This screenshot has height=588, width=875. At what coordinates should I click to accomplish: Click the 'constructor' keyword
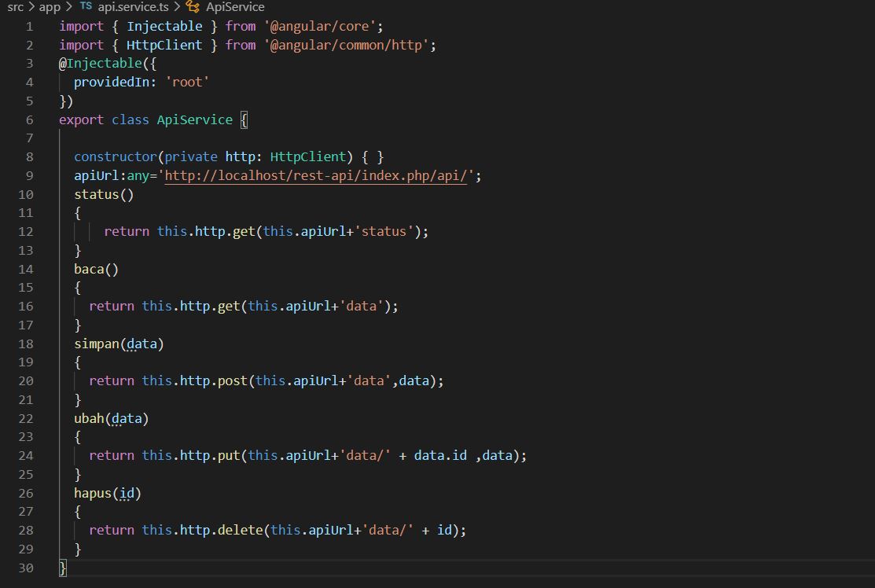point(116,156)
